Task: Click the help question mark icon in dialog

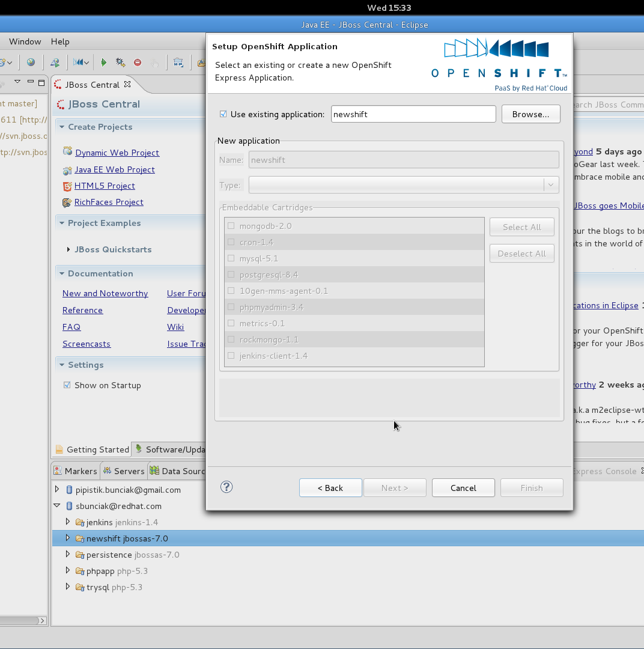Action: [226, 487]
